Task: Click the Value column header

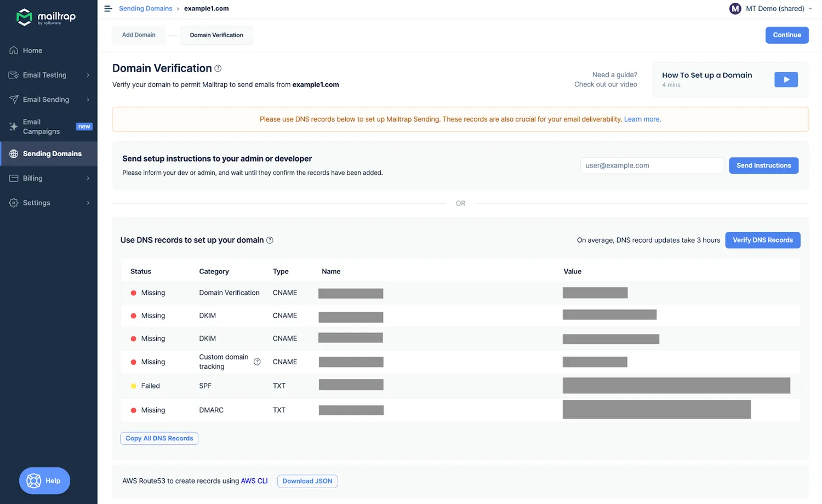Action: [x=573, y=272]
